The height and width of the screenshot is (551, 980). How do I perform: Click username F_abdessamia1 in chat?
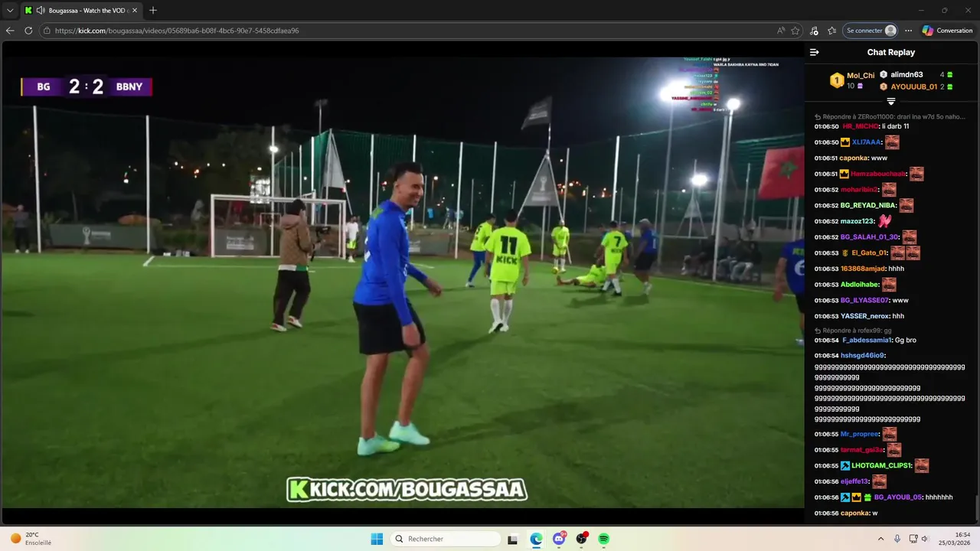coord(867,340)
